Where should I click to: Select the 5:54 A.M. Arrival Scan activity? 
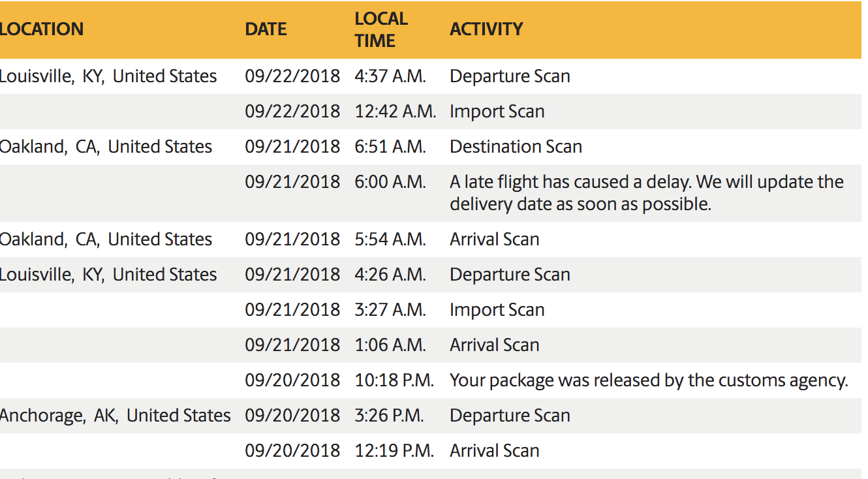pos(494,239)
